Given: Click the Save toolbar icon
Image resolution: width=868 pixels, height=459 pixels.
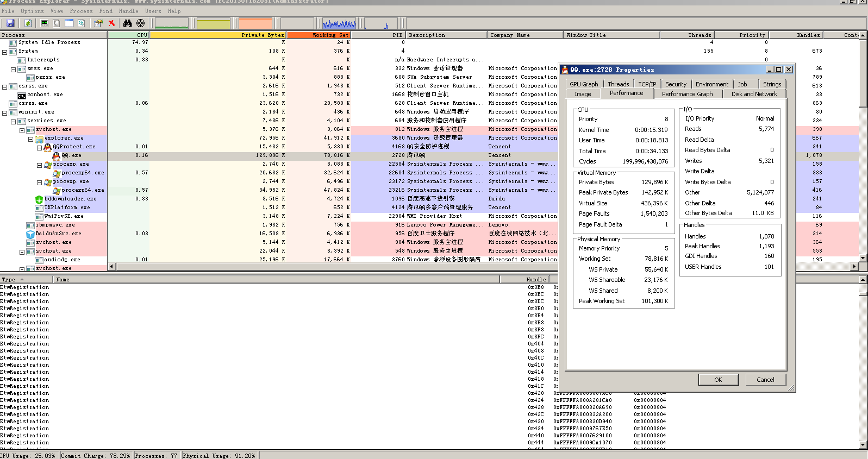Looking at the screenshot, I should (x=10, y=23).
